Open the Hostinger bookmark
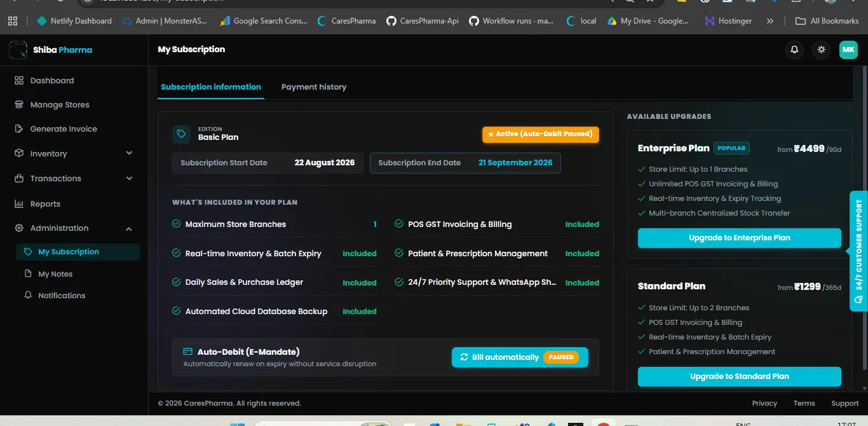The image size is (868, 426). (728, 21)
